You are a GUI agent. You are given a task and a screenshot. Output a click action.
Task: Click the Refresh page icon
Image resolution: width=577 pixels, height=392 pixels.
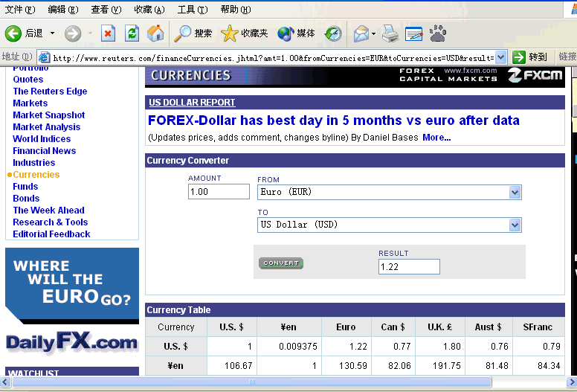tap(132, 33)
